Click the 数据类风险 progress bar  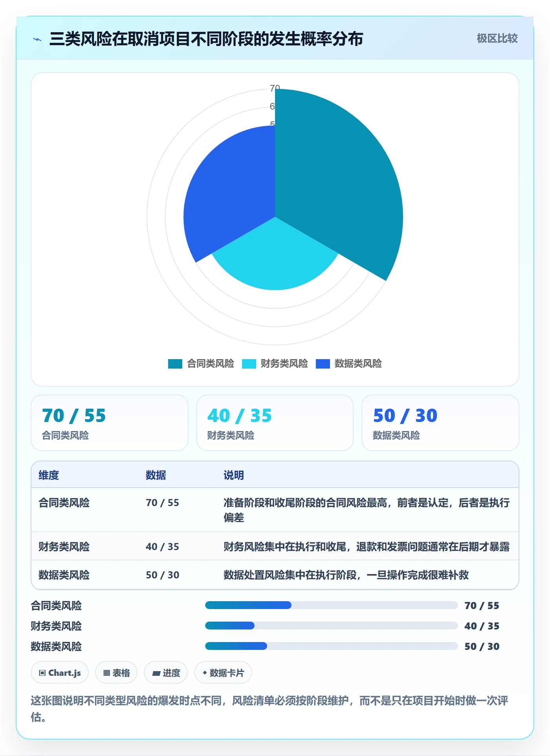click(x=331, y=646)
